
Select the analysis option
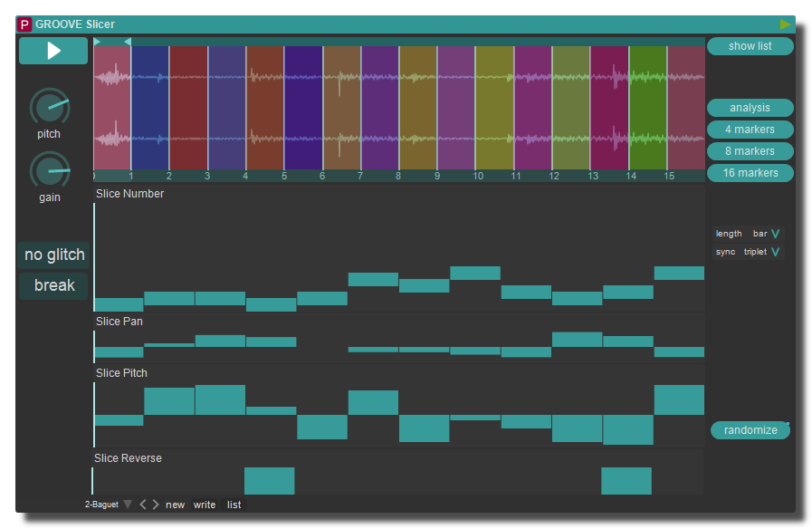750,108
